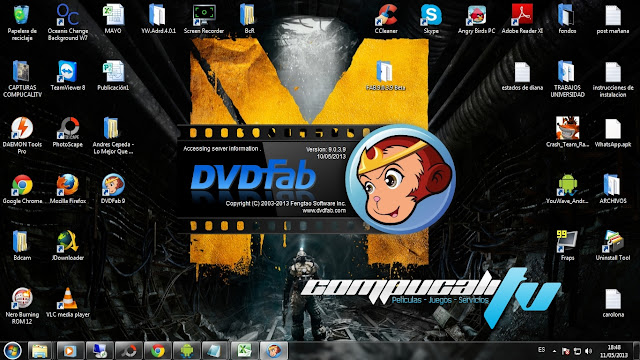Click the www.dvdfab.com text on splash
The height and width of the screenshot is (360, 640).
(324, 211)
